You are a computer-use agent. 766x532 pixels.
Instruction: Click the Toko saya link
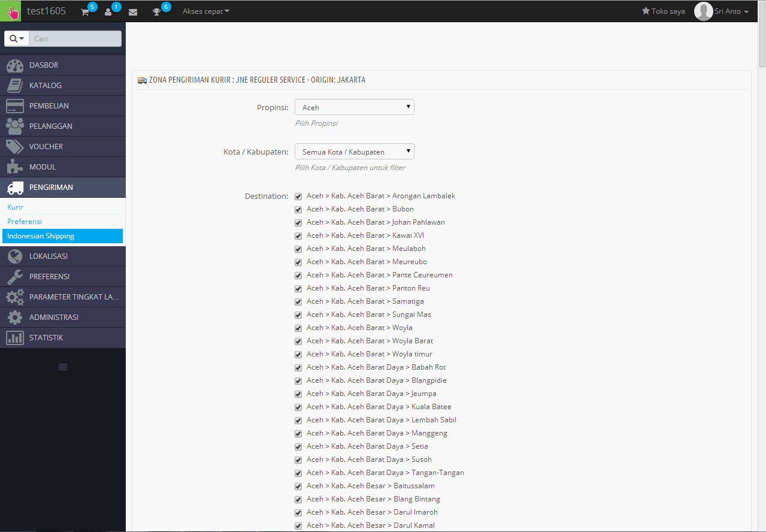tap(664, 11)
